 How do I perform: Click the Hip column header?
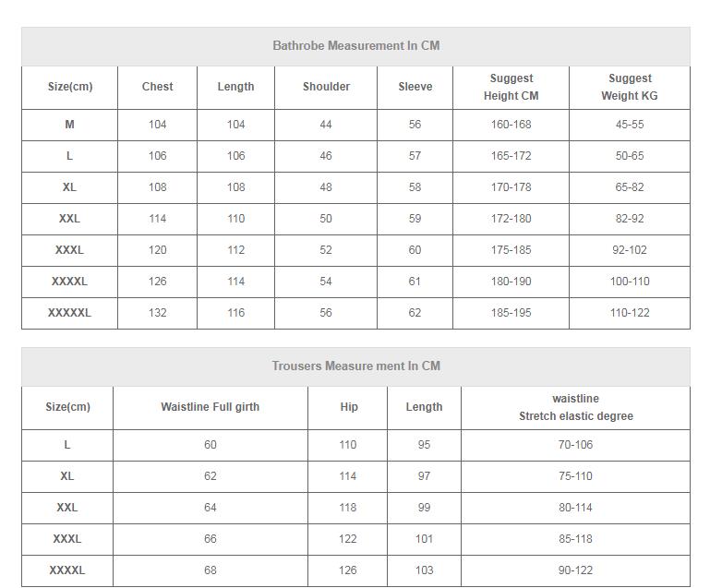tap(349, 407)
